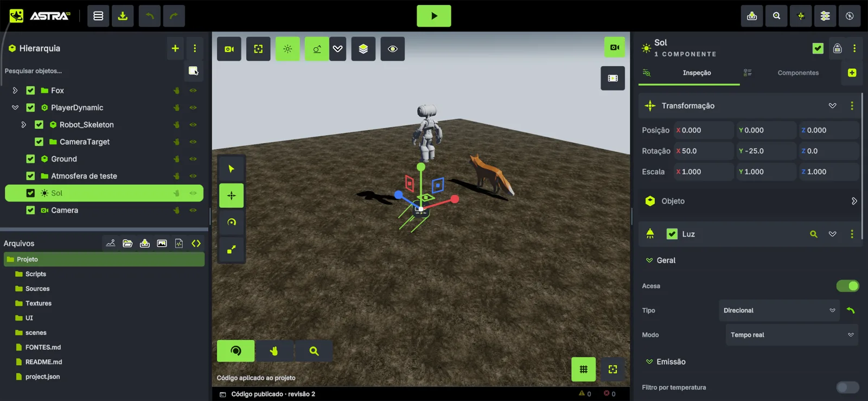
Task: Open the Scripts folder in Arquivos
Action: click(x=36, y=274)
